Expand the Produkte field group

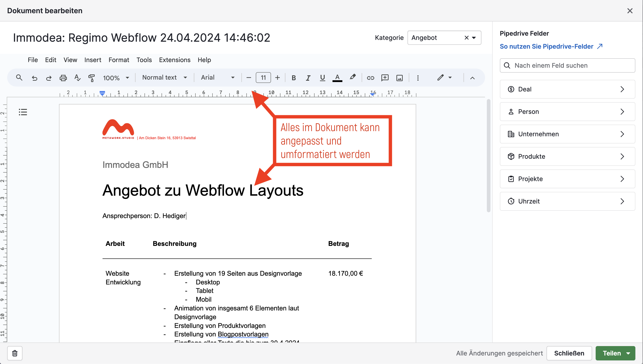point(567,156)
